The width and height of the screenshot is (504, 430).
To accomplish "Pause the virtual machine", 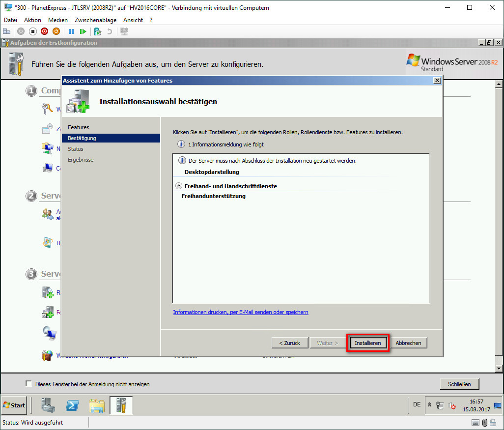I will (x=71, y=31).
